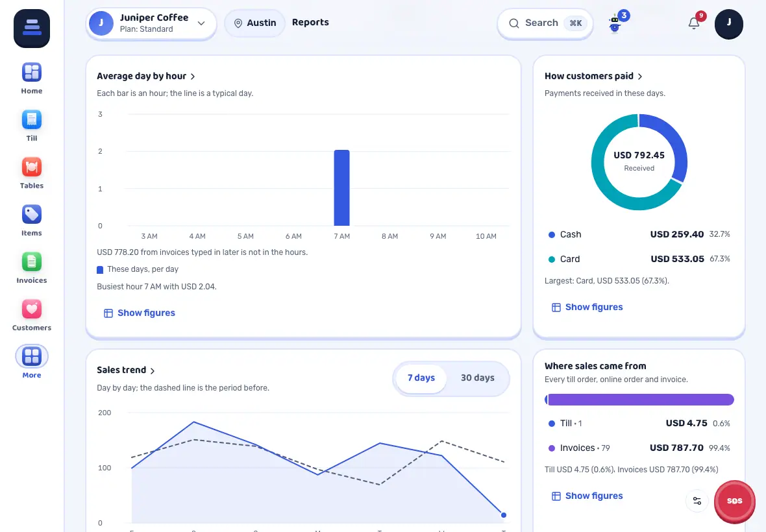Click the Busiest hour 7 AM text
Screen dimensions: 766x532
coord(156,287)
